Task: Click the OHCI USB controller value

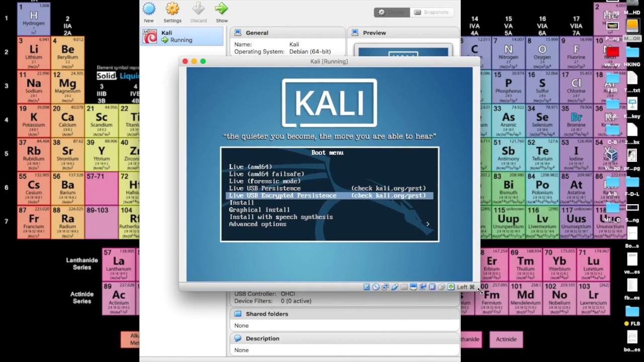Action: pyautogui.click(x=298, y=294)
